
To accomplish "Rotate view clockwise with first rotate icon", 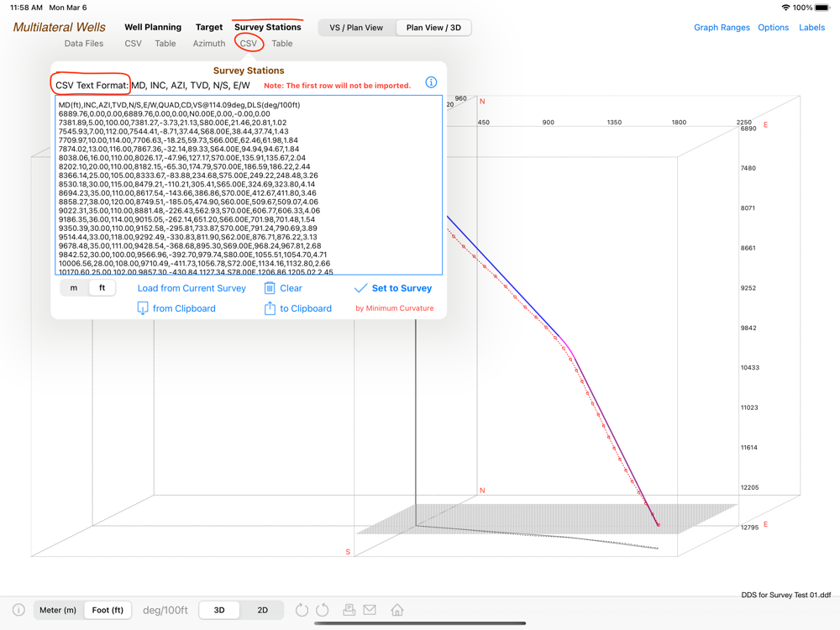I will (x=302, y=610).
